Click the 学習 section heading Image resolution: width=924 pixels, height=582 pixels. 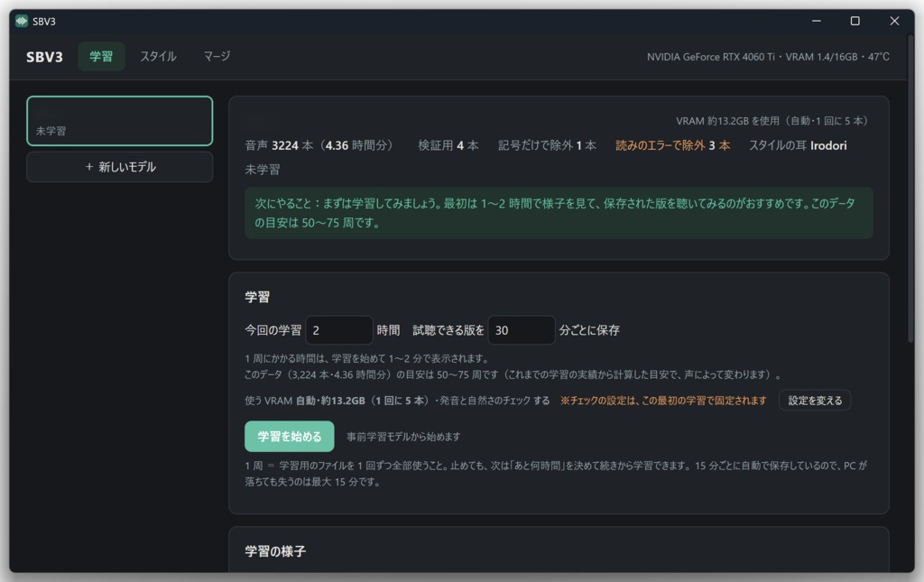click(257, 297)
